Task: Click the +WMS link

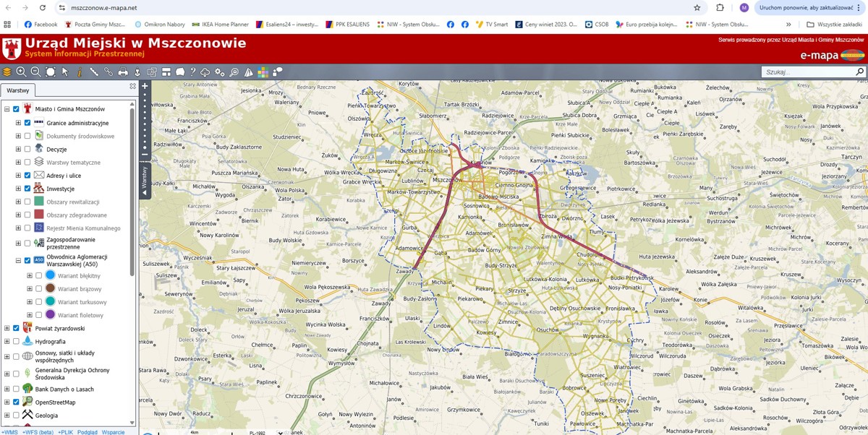Action: (9, 432)
